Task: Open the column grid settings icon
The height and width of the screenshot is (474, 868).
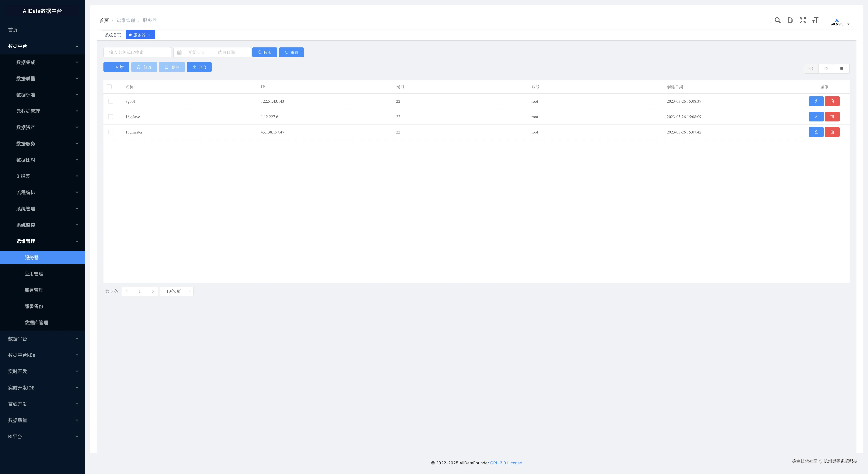Action: 841,69
